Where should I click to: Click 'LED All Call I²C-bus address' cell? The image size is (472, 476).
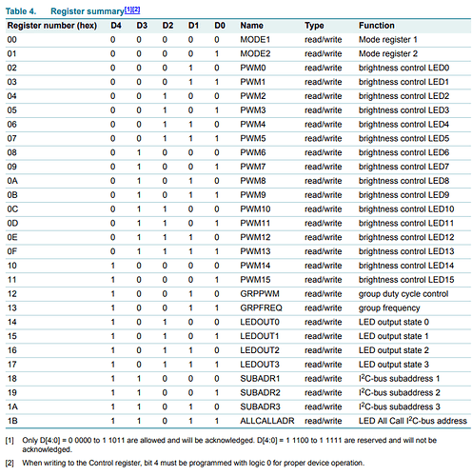click(x=413, y=421)
